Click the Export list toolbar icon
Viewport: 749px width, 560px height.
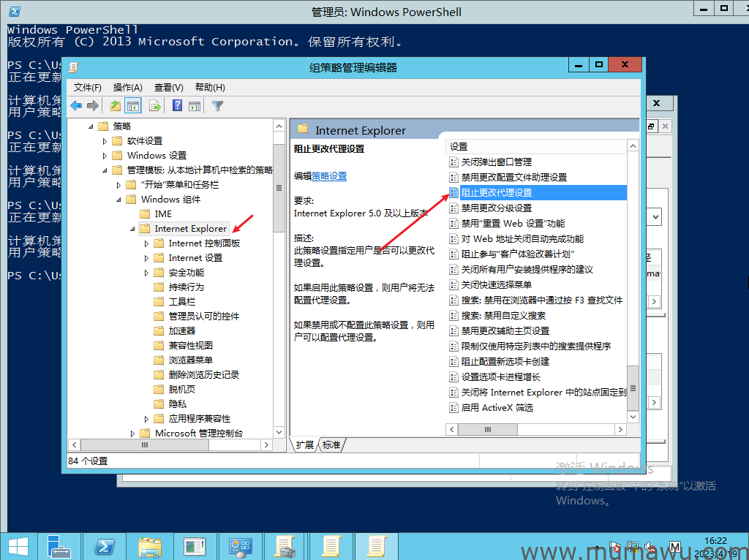155,106
